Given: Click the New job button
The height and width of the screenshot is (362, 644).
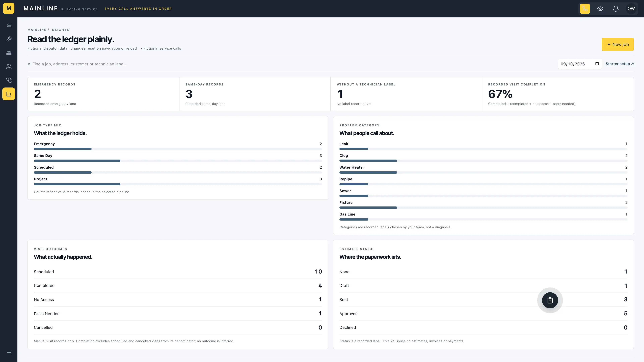Looking at the screenshot, I should [x=618, y=44].
